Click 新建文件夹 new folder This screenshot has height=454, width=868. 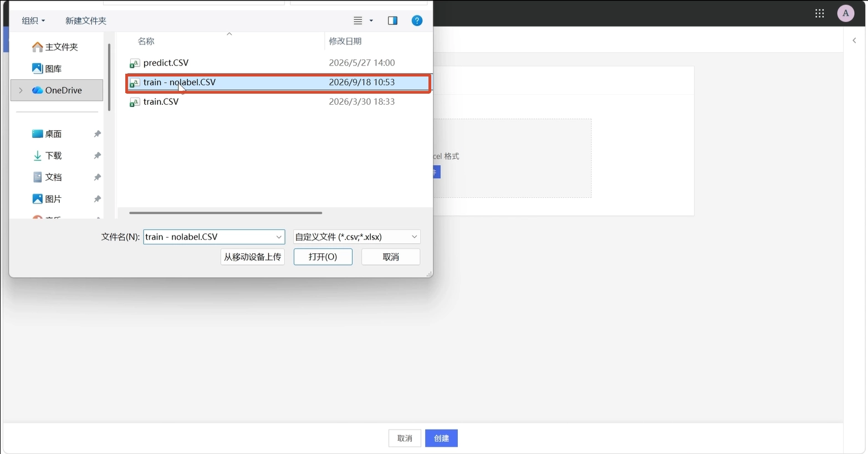click(86, 21)
